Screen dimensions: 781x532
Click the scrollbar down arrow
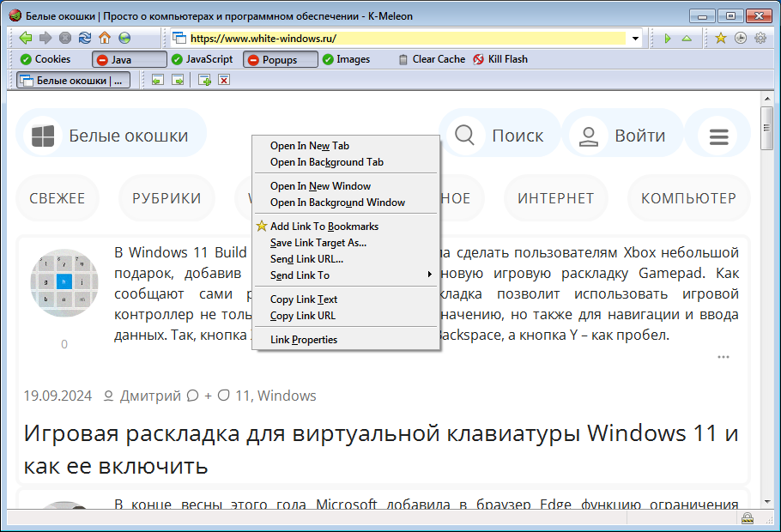click(767, 502)
